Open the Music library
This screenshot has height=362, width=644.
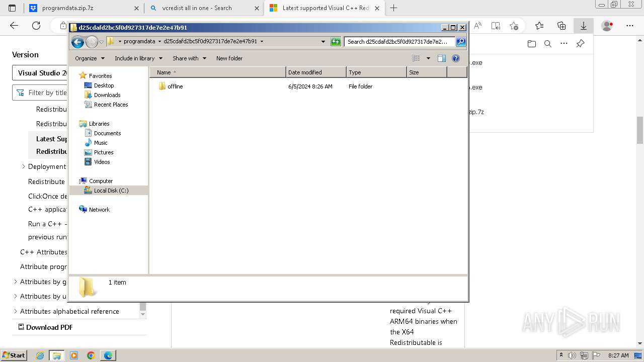[x=101, y=143]
